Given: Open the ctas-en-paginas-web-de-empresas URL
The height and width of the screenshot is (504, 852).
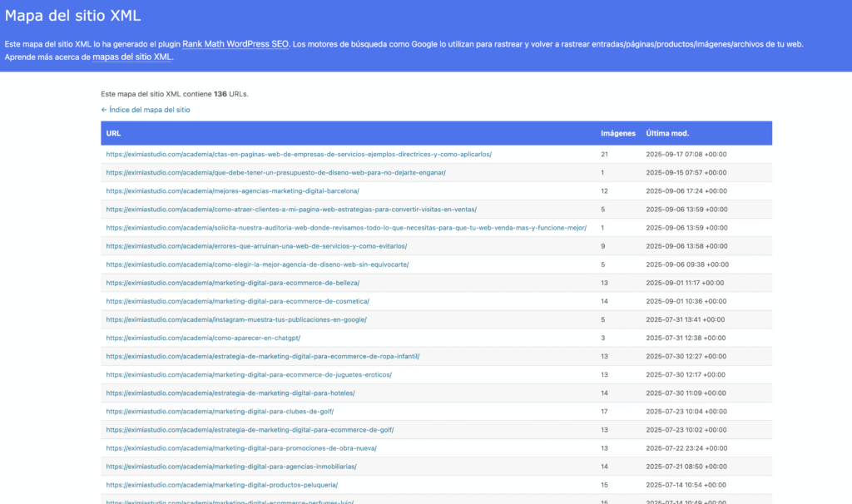Looking at the screenshot, I should click(x=299, y=154).
